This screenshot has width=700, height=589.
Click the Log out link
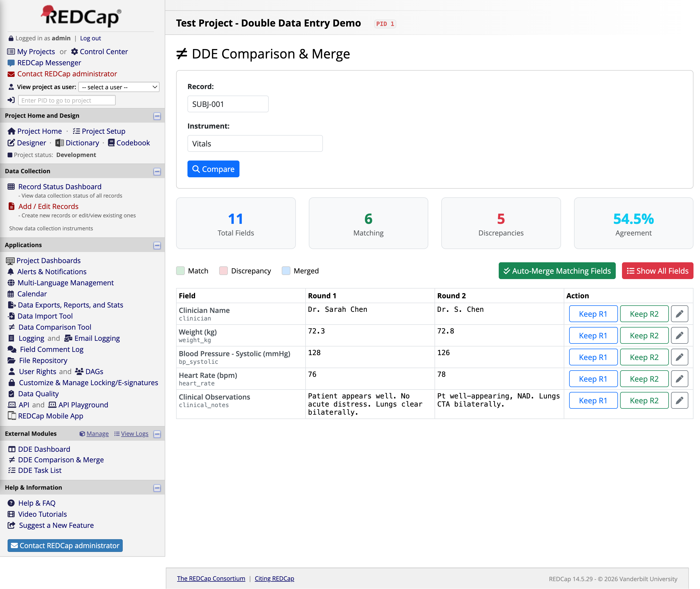[x=90, y=38]
